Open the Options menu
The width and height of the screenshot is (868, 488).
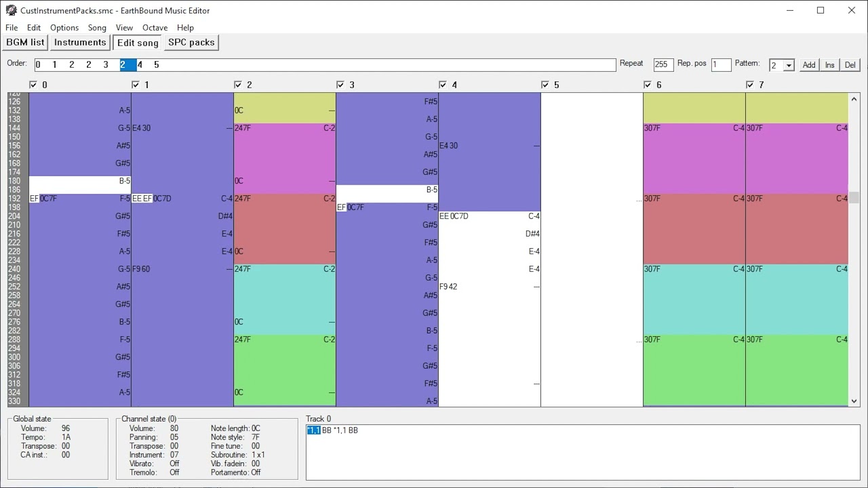click(64, 28)
